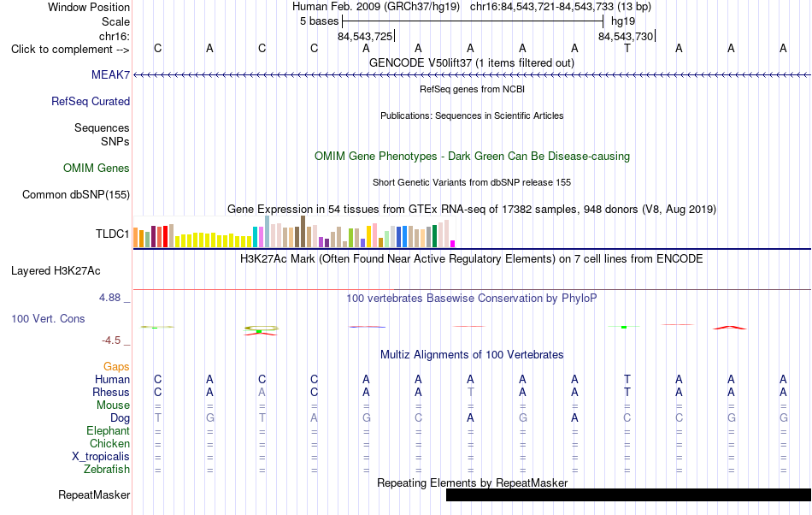Click the Gaps row label

coord(116,366)
